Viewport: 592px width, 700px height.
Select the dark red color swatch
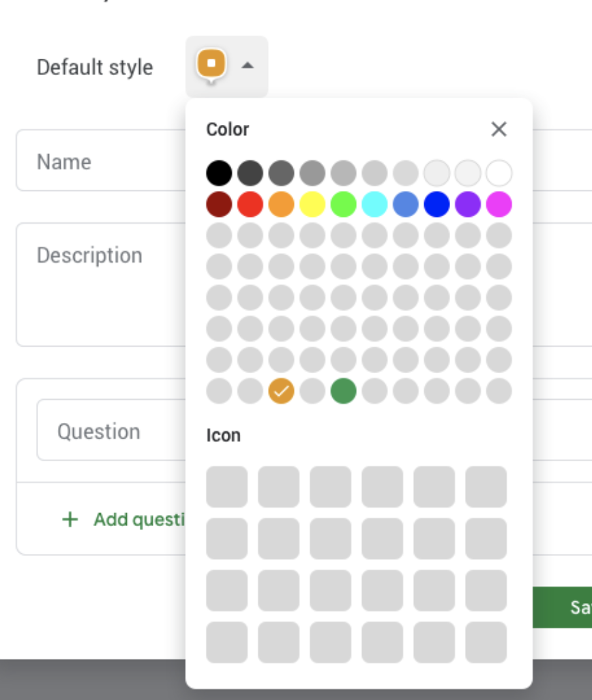point(219,205)
